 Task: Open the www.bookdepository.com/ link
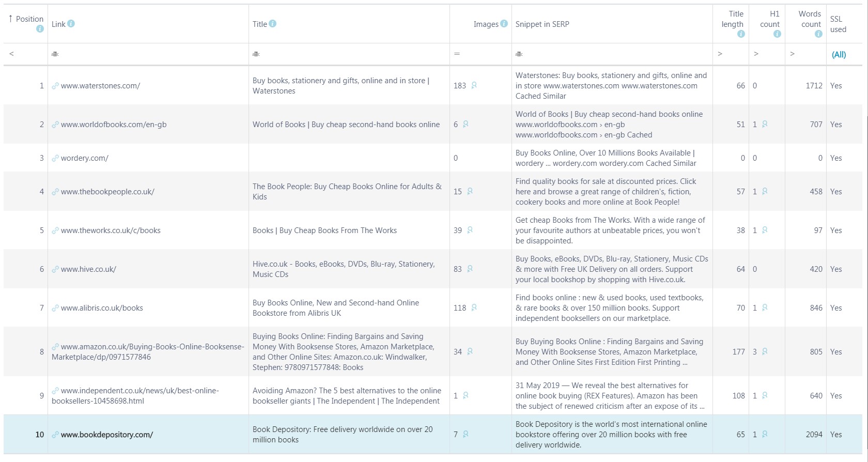pyautogui.click(x=107, y=435)
